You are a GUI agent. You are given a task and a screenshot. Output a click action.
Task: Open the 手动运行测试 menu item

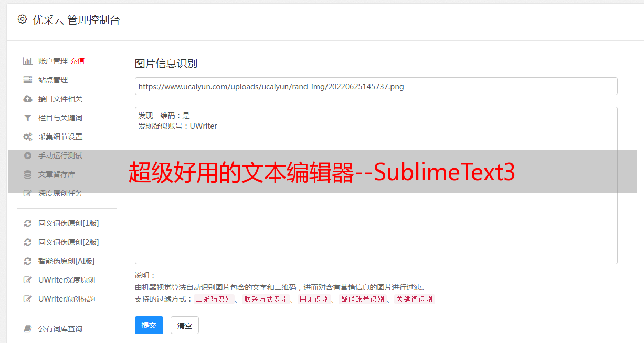[60, 155]
